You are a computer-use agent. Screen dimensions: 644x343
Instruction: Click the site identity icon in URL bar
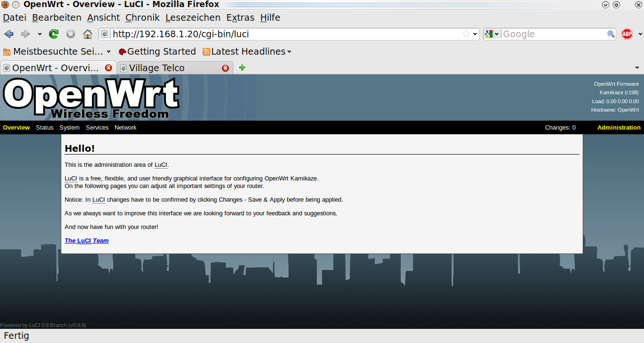(x=105, y=34)
